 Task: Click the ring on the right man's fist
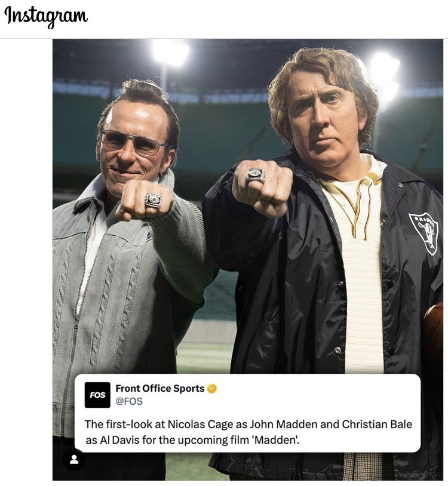click(x=255, y=176)
